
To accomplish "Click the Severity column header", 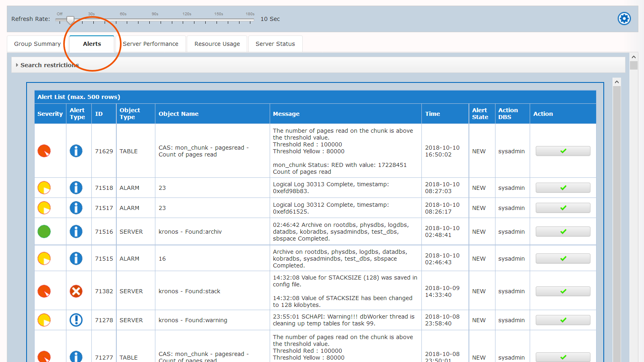I will tap(50, 114).
